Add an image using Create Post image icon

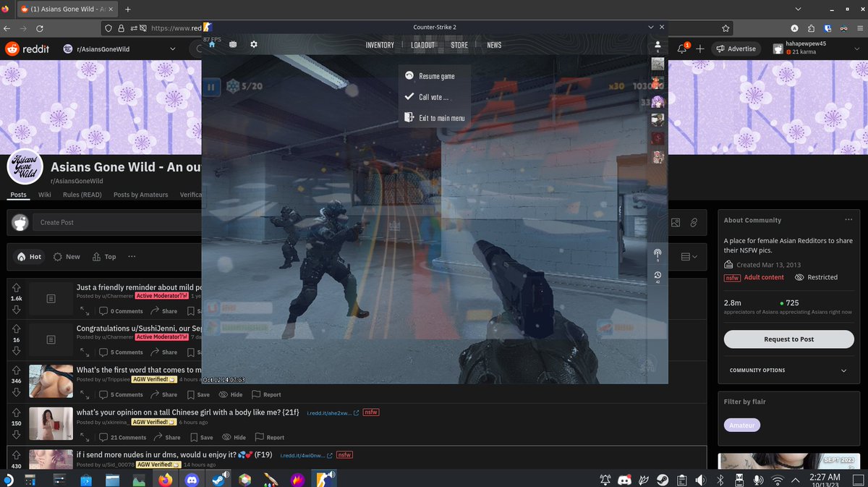click(x=676, y=222)
